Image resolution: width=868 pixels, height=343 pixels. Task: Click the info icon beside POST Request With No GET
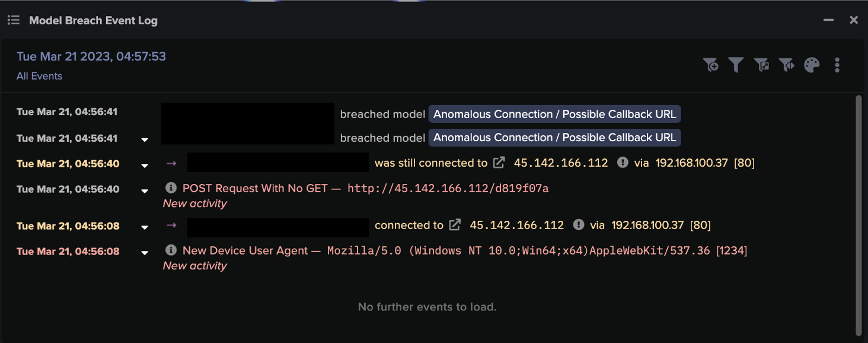(x=171, y=189)
